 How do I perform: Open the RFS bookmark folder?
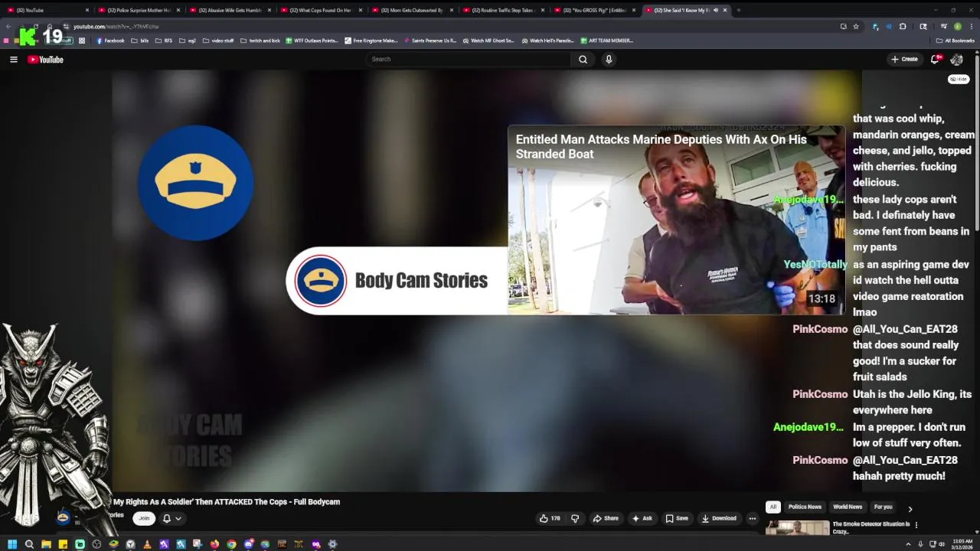coord(164,41)
